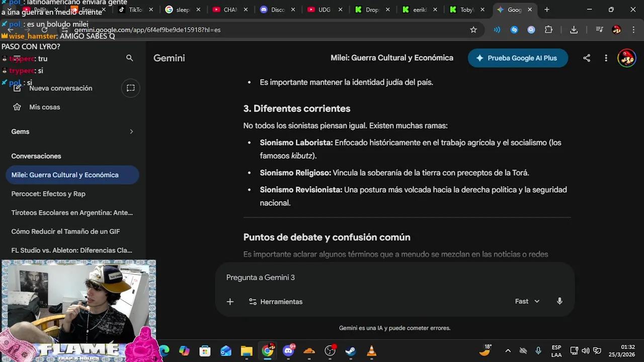Switch to the Drop Kick tab
This screenshot has width=644, height=362.
pos(372,10)
